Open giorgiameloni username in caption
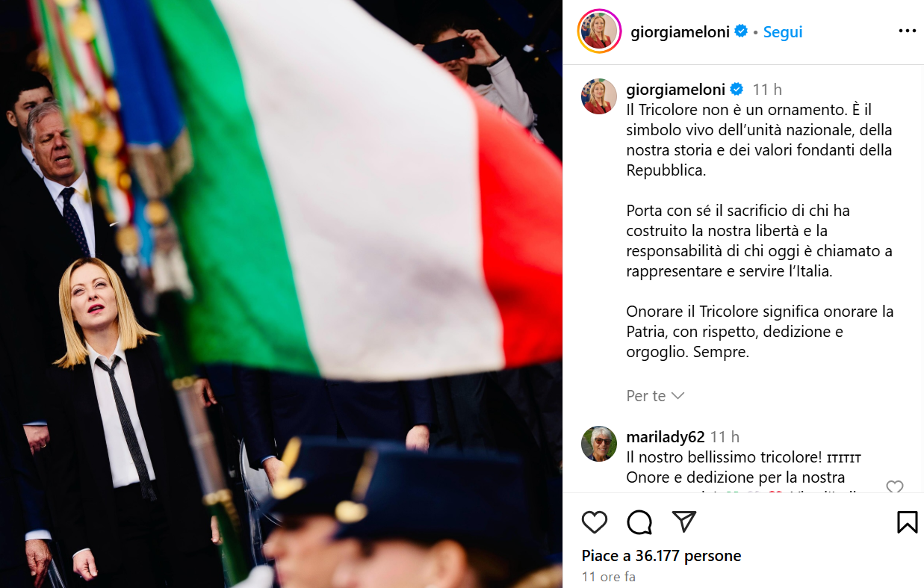The width and height of the screenshot is (924, 588). (676, 90)
